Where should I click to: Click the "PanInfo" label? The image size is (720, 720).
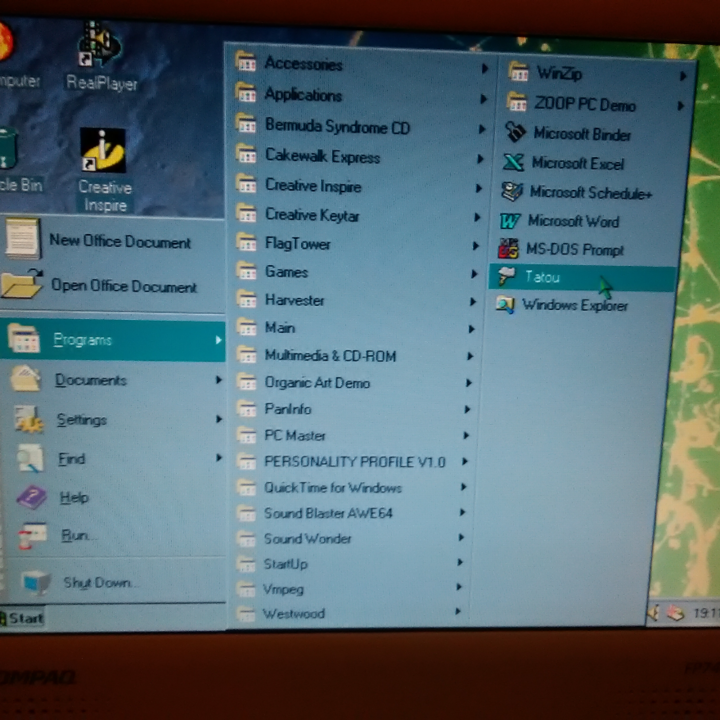coord(288,409)
